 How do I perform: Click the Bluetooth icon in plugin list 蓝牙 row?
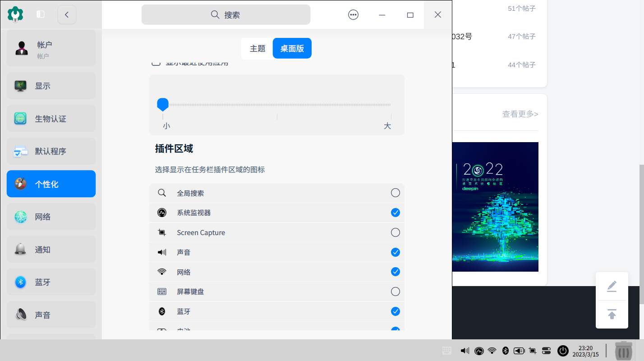click(162, 311)
